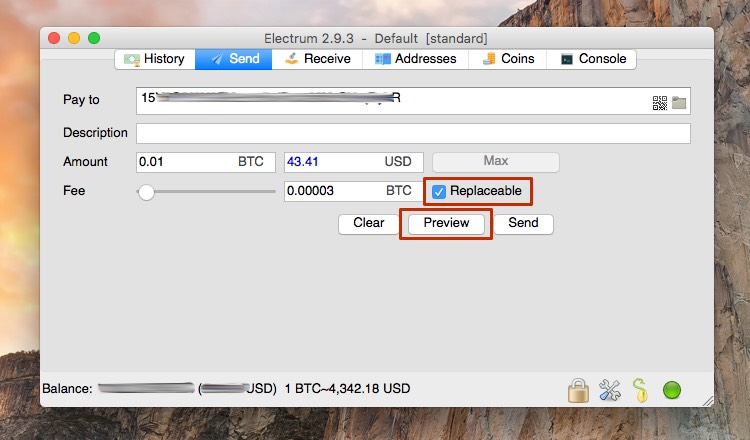
Task: Switch to the History tab
Action: coord(155,59)
